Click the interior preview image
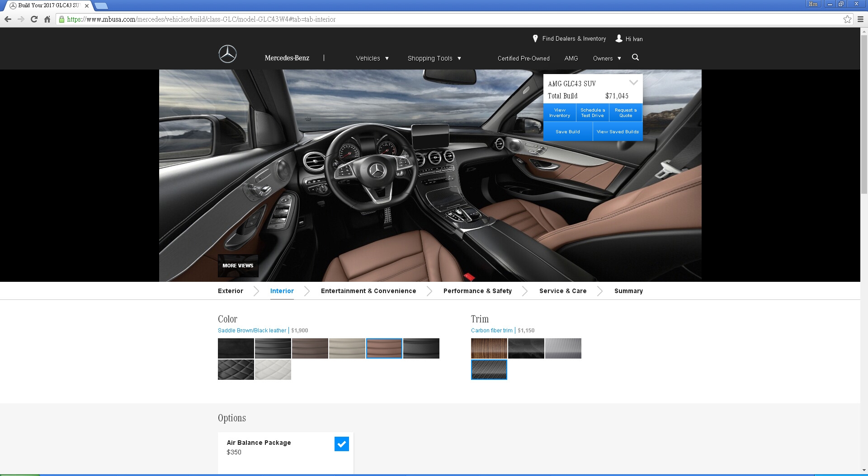The height and width of the screenshot is (476, 868). tap(430, 176)
